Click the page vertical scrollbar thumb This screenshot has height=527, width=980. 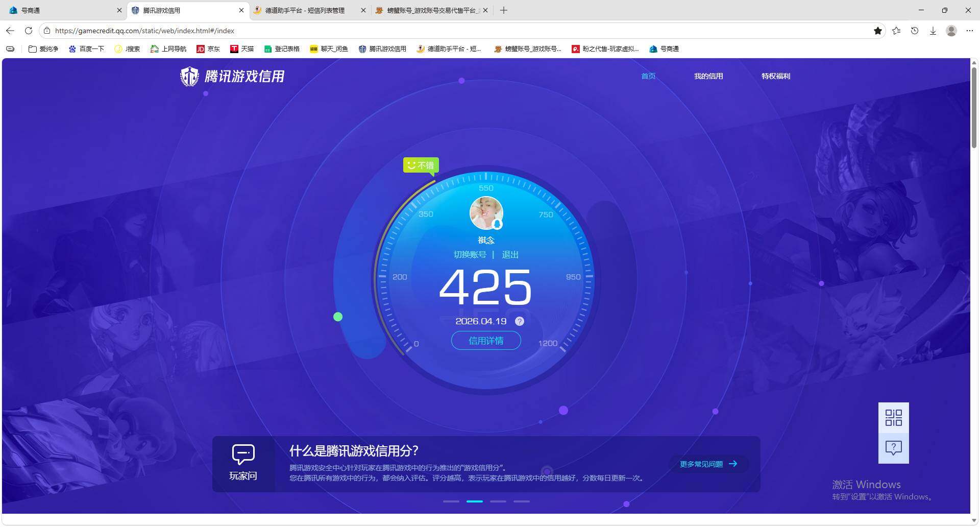coord(974,107)
